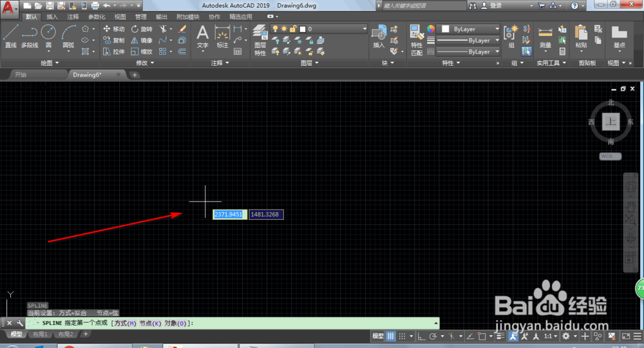
Task: Toggle grid display in status bar
Action: [x=391, y=336]
